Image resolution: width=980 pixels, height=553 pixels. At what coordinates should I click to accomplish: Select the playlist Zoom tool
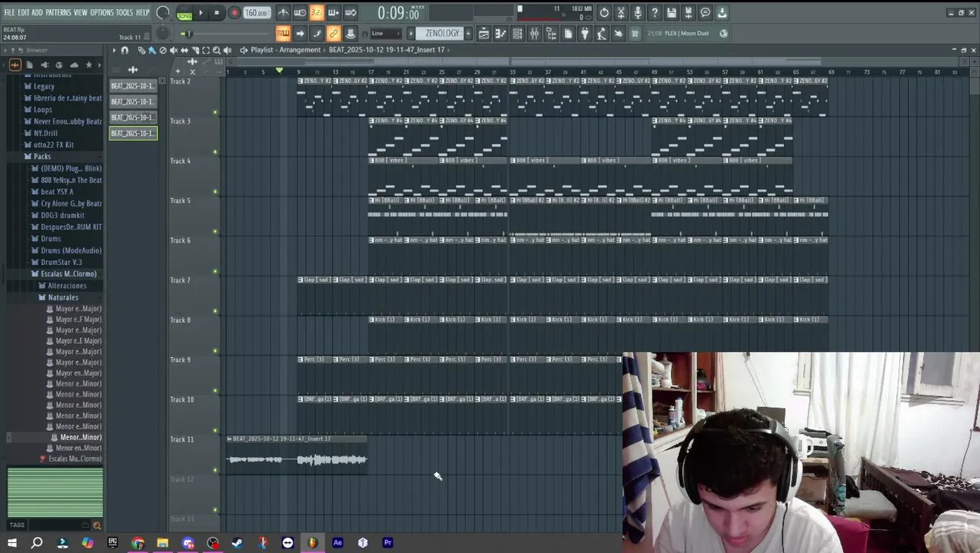tap(217, 50)
